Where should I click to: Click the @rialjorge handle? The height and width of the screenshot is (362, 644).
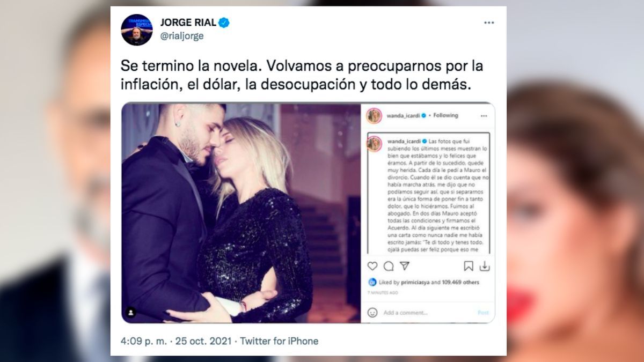tap(182, 36)
